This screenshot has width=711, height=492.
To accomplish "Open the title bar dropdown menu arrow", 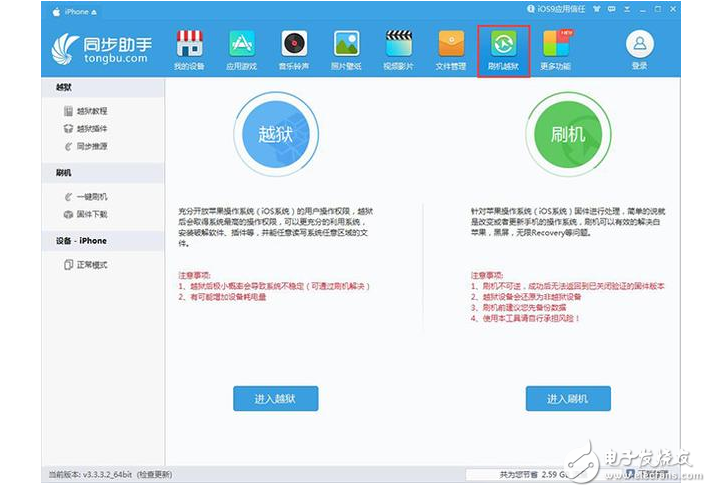I will coord(627,9).
